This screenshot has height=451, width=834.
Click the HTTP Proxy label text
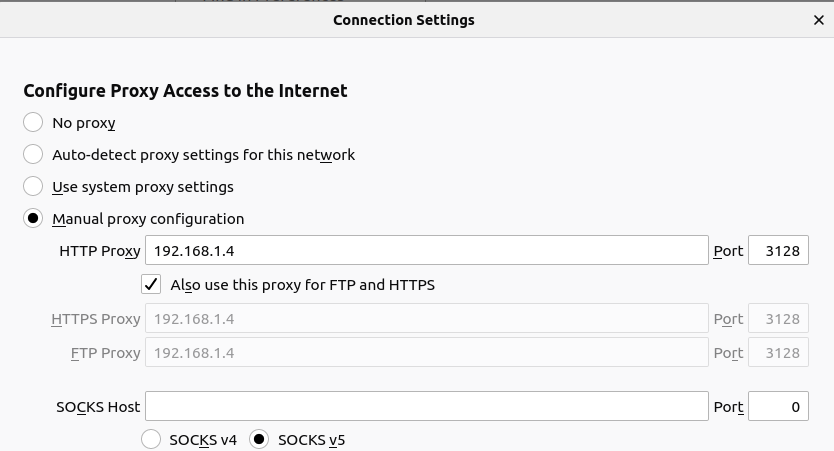click(x=100, y=251)
